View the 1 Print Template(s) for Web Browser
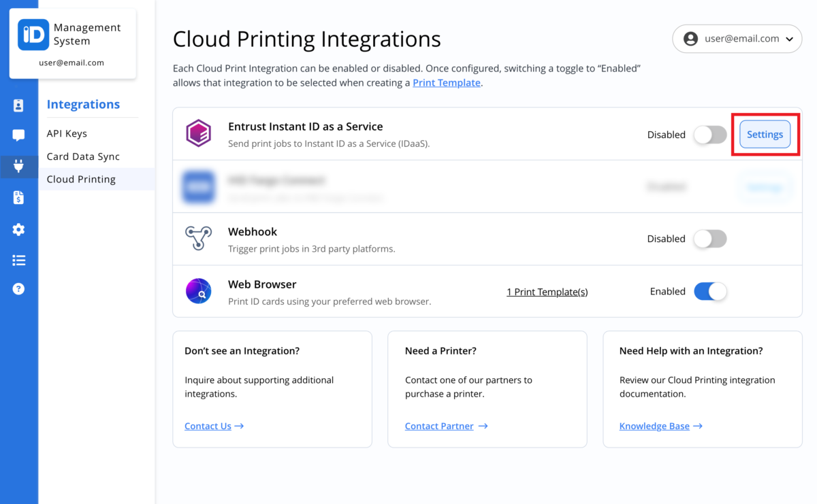This screenshot has height=504, width=817. point(547,291)
